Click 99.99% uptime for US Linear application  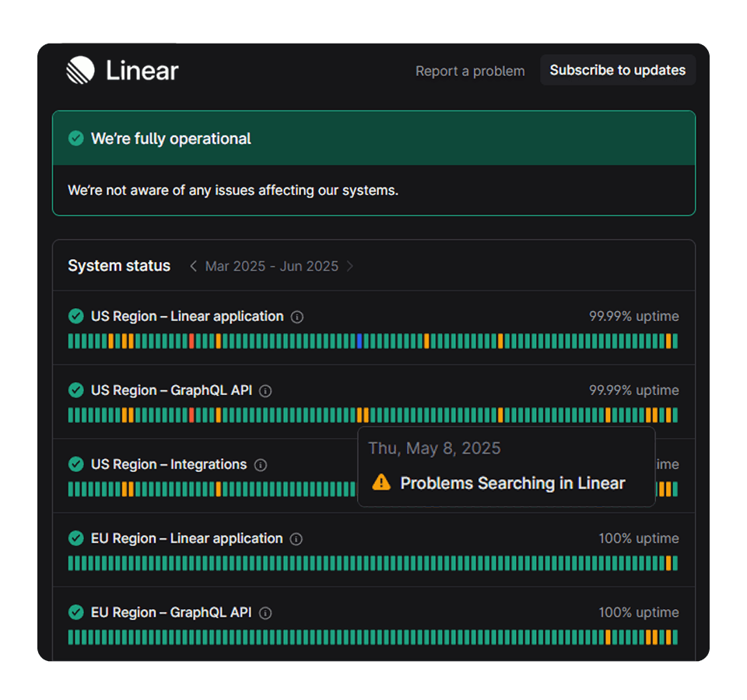coord(633,317)
